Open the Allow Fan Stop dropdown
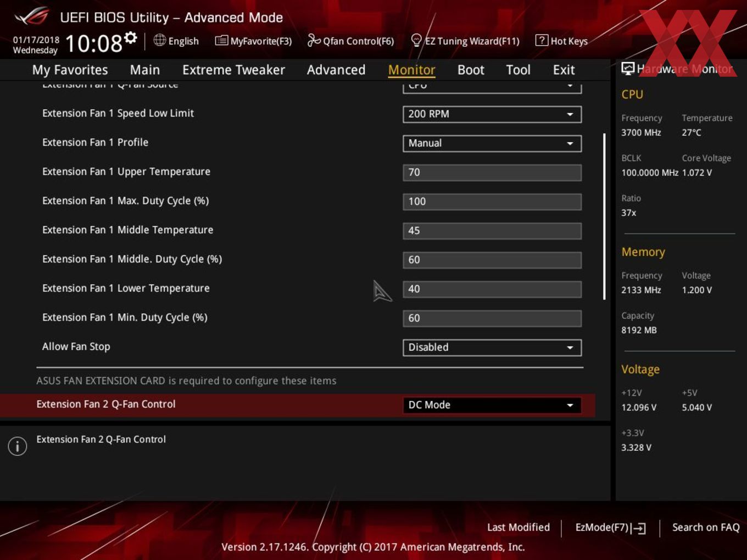This screenshot has width=747, height=560. coord(492,348)
